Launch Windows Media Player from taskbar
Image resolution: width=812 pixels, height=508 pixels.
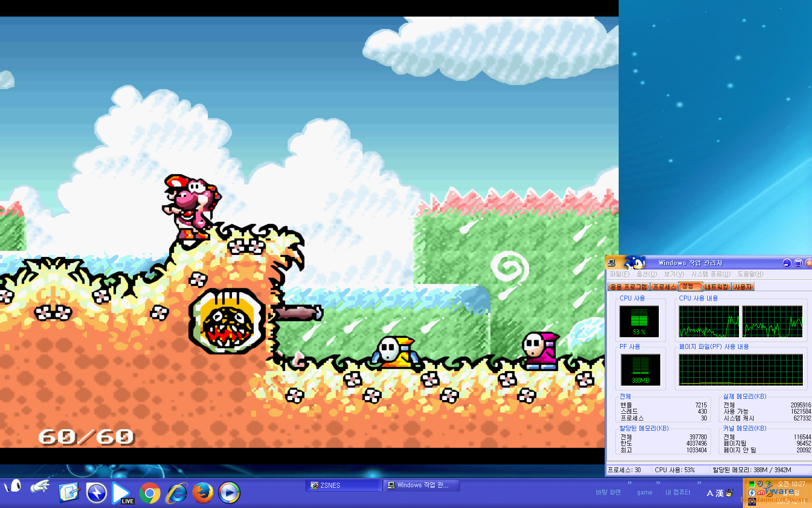[x=229, y=493]
